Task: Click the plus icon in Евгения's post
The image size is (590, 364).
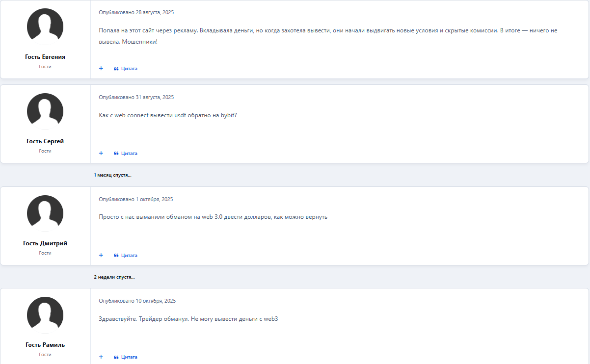Action: 101,69
